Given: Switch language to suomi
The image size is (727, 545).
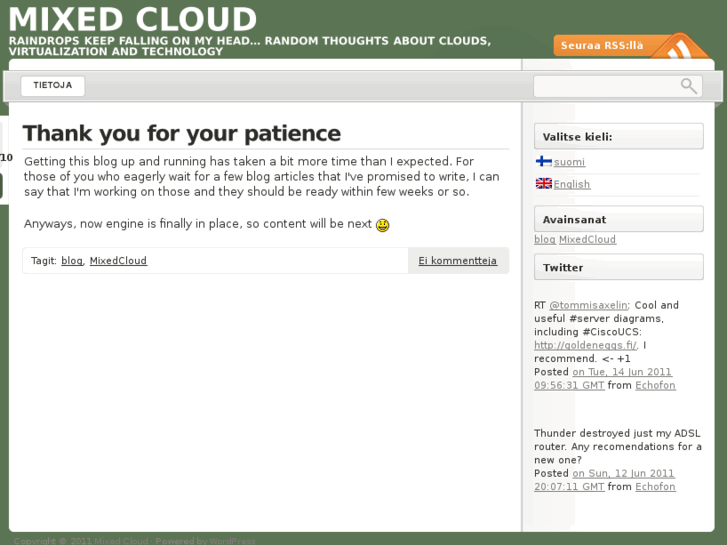Looking at the screenshot, I should click(x=569, y=162).
